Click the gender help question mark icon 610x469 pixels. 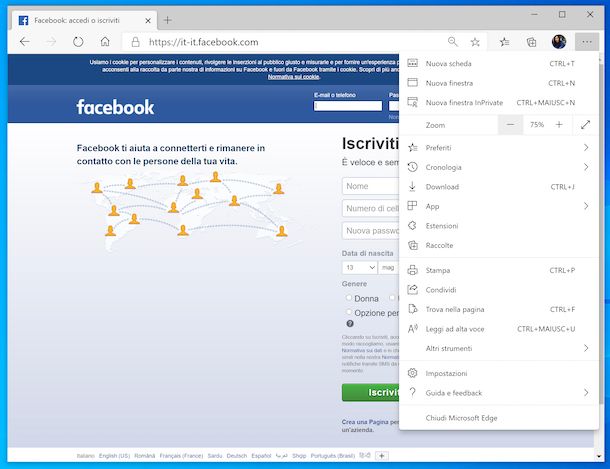pyautogui.click(x=350, y=324)
